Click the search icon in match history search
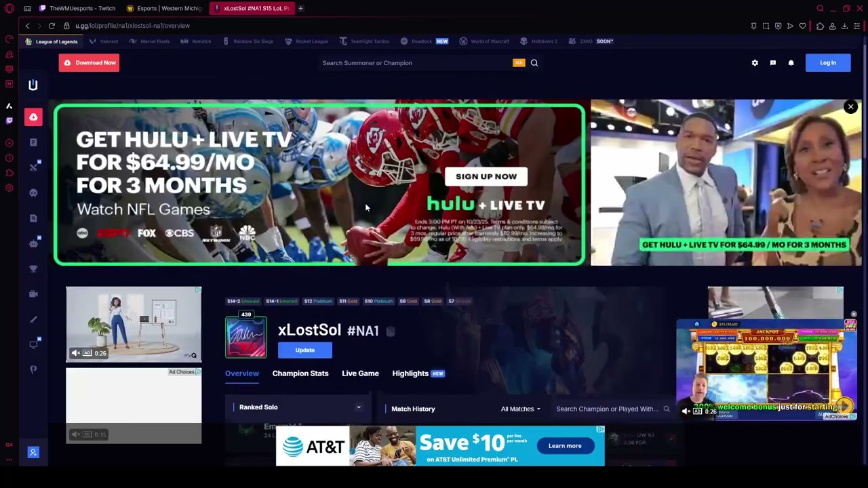 667,409
